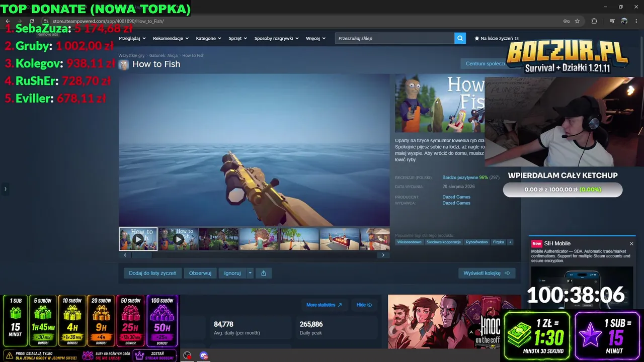
Task: Click the thumbnail strip scrollbar handle
Action: [141, 255]
